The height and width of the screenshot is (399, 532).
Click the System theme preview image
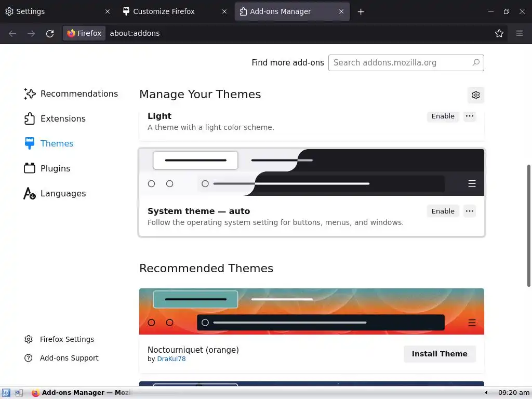pyautogui.click(x=312, y=172)
